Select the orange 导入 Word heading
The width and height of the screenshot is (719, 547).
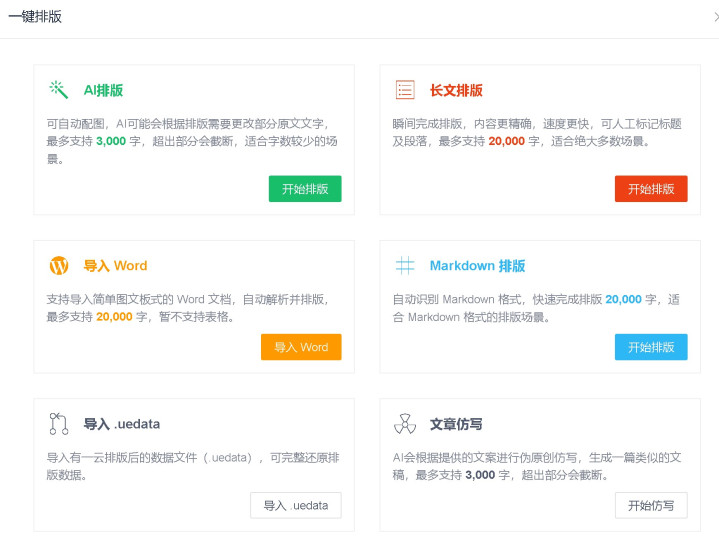115,266
